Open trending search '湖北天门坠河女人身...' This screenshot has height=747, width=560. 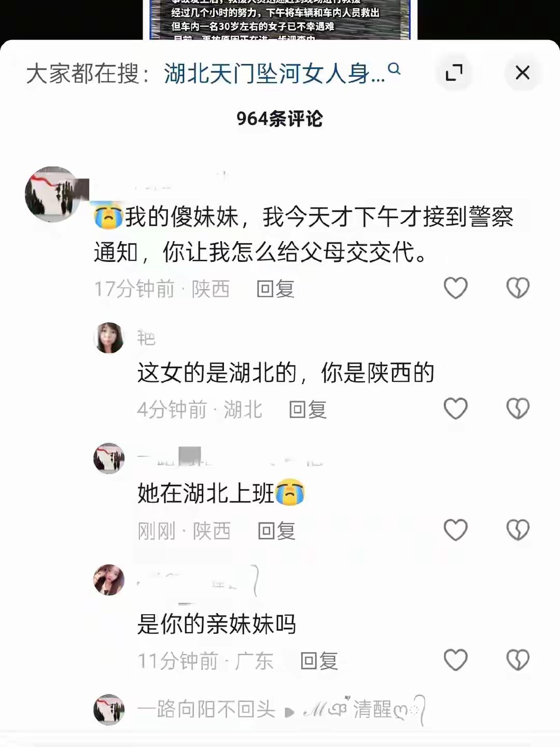tap(274, 73)
